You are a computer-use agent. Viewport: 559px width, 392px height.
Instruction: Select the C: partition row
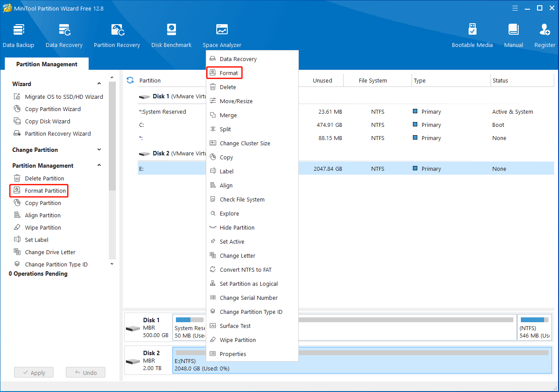[345, 125]
